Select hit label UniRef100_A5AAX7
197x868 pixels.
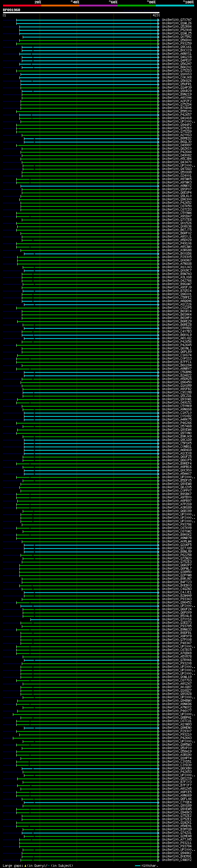[x=177, y=474]
